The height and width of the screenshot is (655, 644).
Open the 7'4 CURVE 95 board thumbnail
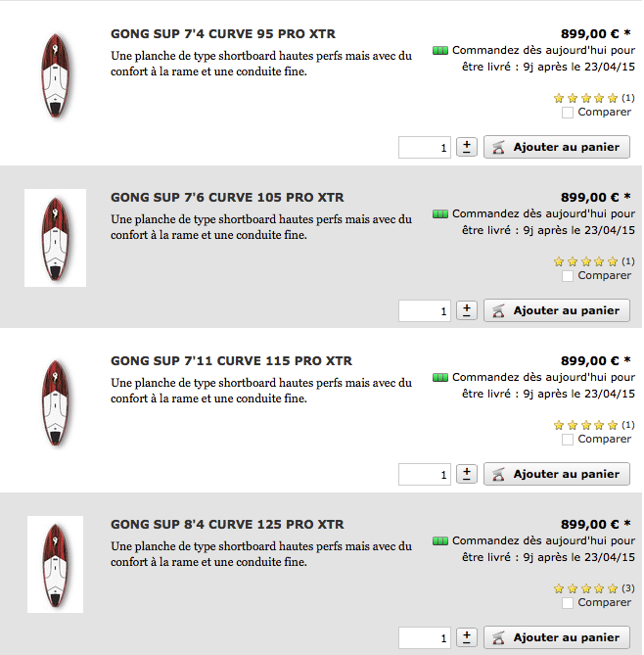tap(56, 75)
